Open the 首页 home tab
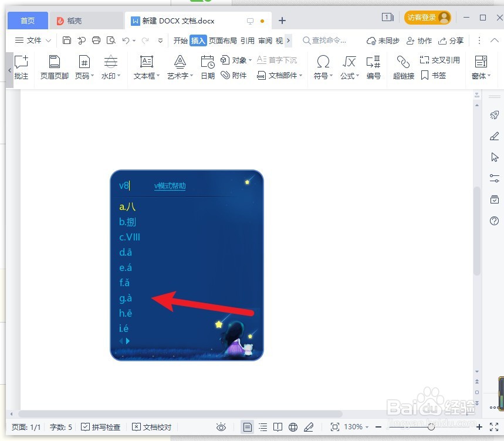The height and width of the screenshot is (441, 504). [x=28, y=21]
